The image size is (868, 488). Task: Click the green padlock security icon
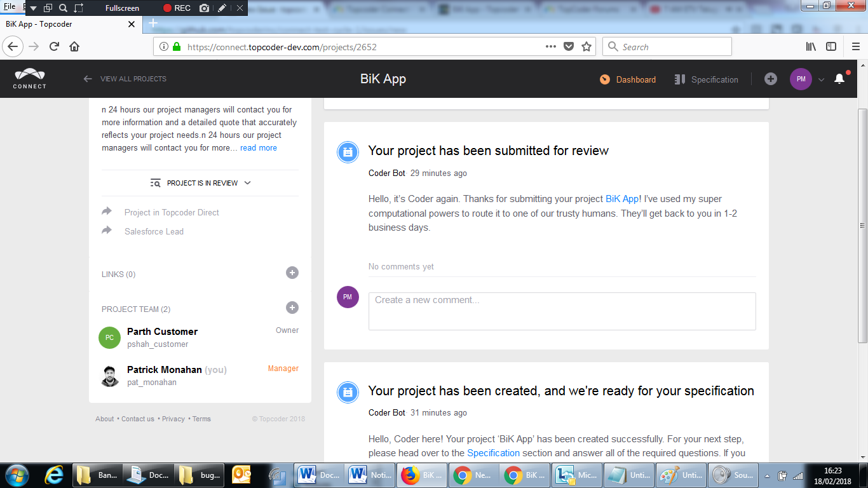tap(177, 46)
